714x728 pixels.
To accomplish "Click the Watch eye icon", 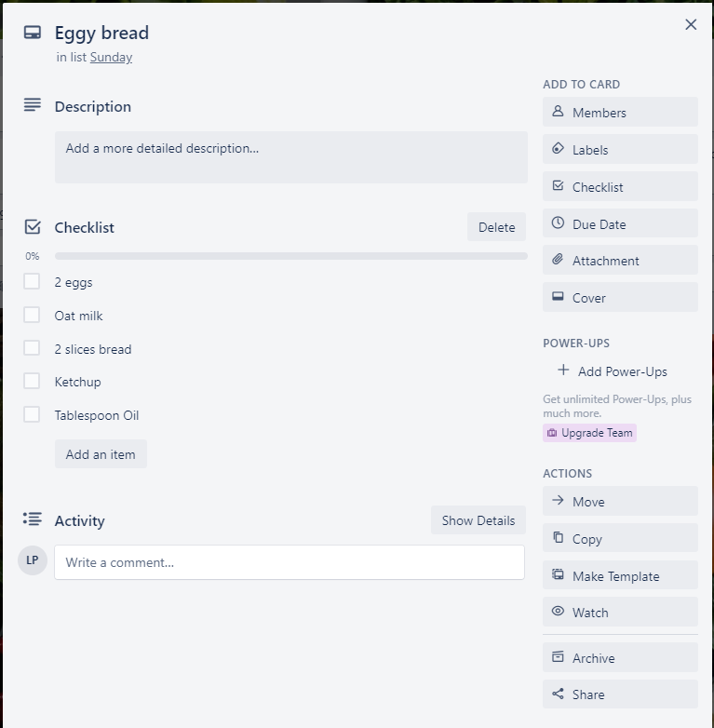I will (x=558, y=612).
